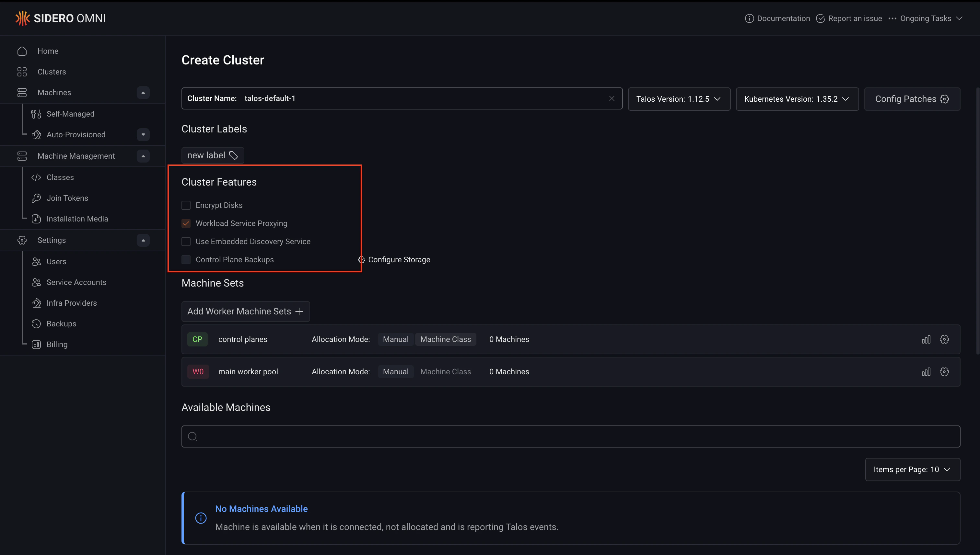Switch control planes allocation to Machine Class
Image resolution: width=980 pixels, height=555 pixels.
446,339
